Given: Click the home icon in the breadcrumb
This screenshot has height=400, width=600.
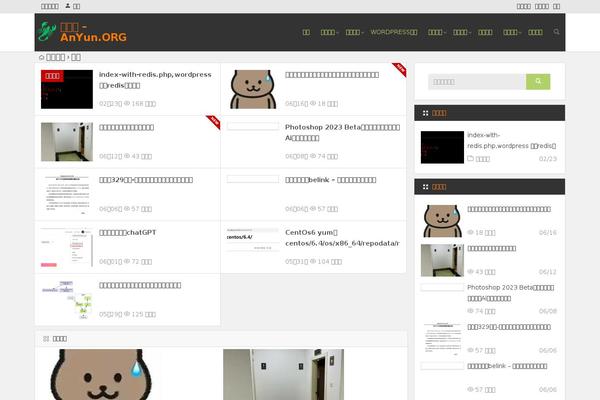Looking at the screenshot, I should pos(41,57).
